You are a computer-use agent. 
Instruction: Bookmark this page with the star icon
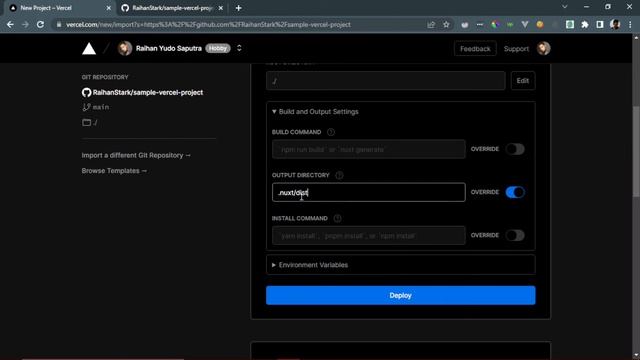[x=446, y=25]
